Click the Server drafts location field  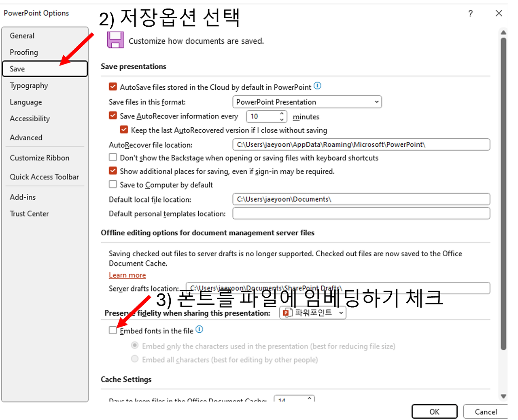point(338,288)
